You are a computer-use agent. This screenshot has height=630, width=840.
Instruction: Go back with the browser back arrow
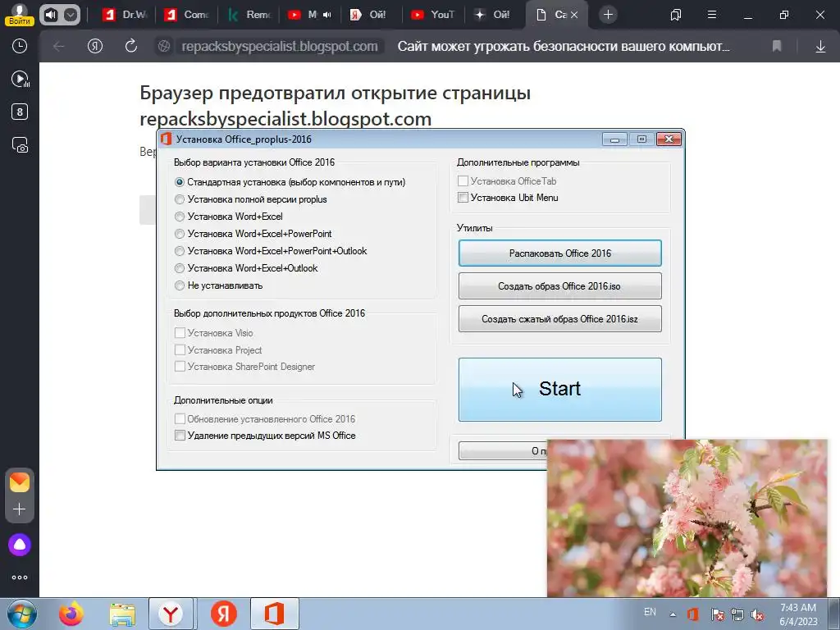point(58,47)
